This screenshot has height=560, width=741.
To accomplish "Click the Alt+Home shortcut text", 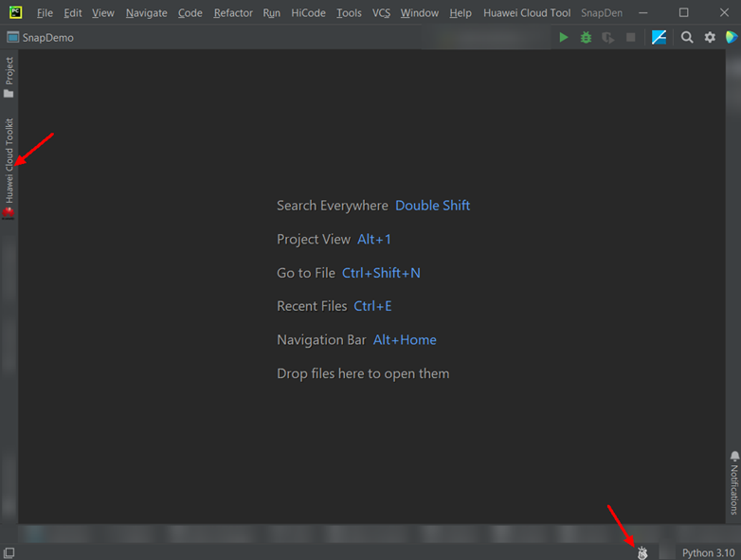I will 405,340.
